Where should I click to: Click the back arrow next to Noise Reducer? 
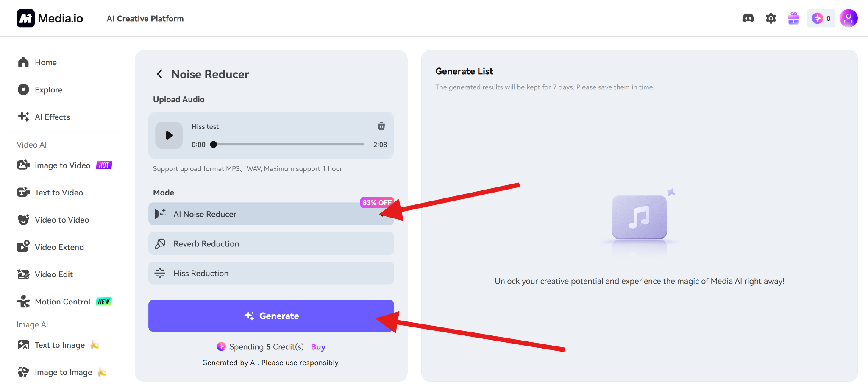[160, 74]
